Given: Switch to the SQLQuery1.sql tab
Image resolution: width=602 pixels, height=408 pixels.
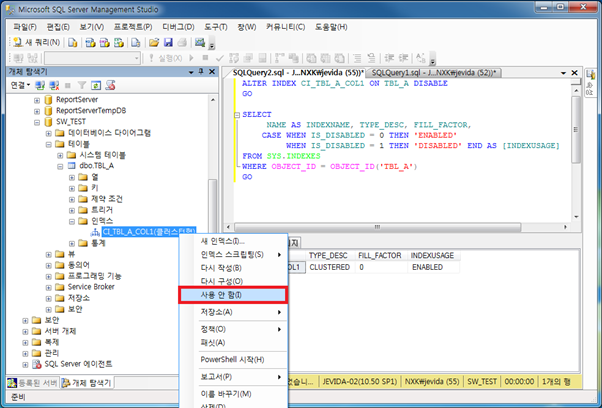Looking at the screenshot, I should [434, 73].
